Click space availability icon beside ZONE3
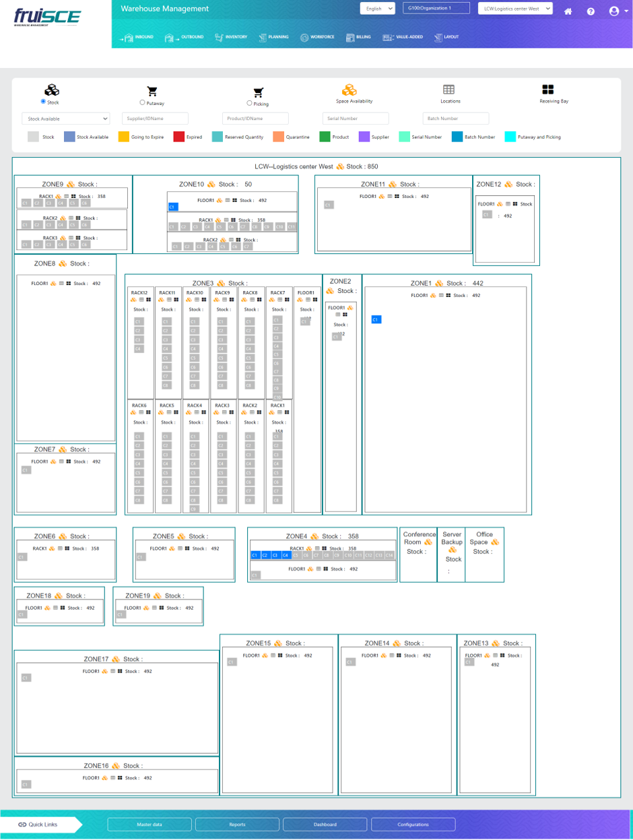 pos(221,284)
